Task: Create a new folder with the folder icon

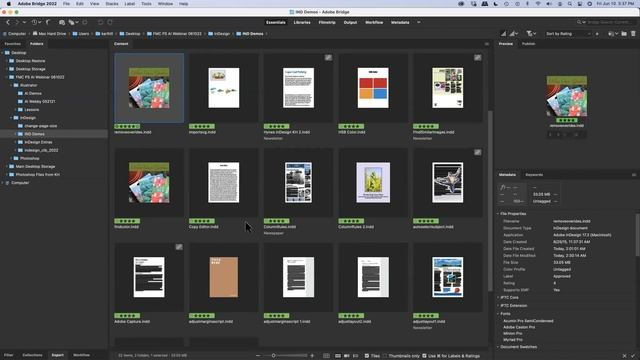Action: click(624, 34)
